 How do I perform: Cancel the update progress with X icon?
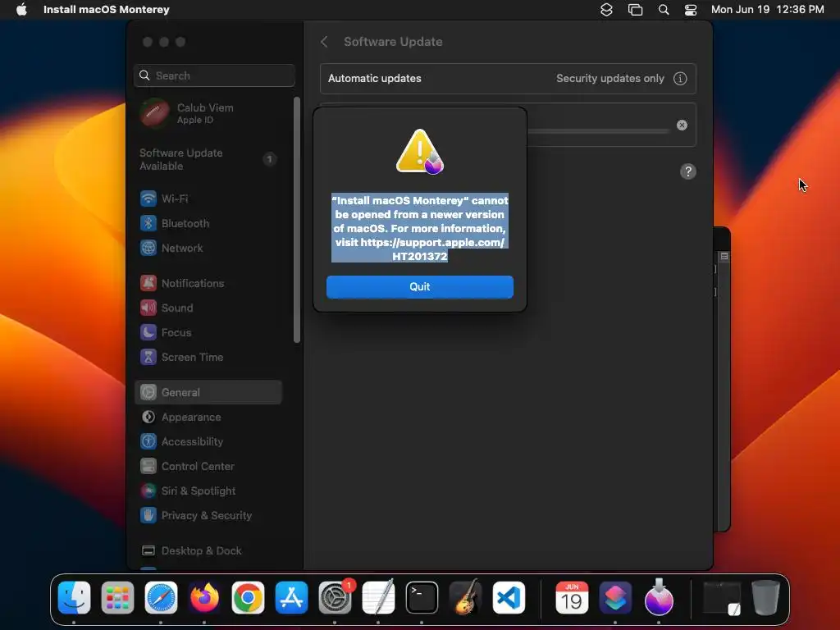(x=682, y=125)
